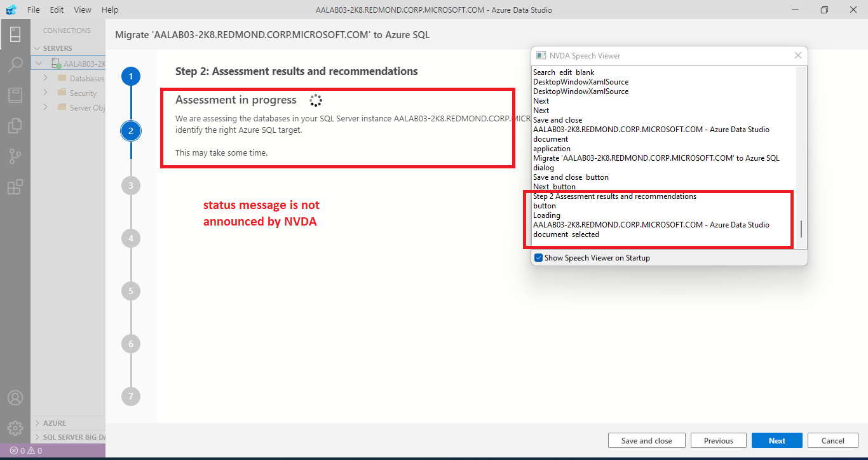Open the Explorer view
868x460 pixels.
15,125
